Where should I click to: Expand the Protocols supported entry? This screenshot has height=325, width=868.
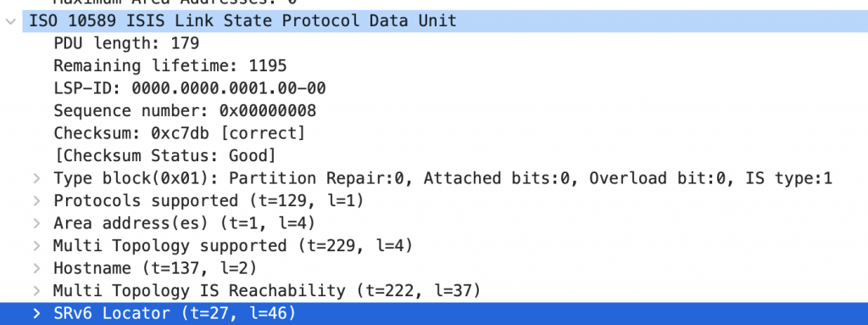pyautogui.click(x=36, y=201)
